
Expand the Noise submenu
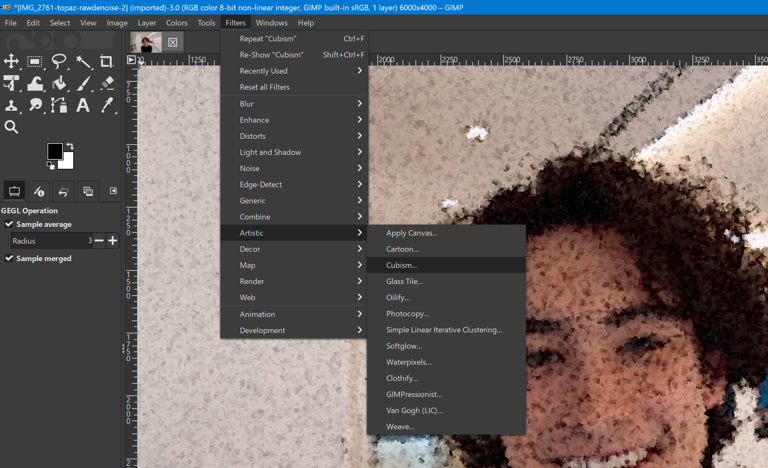coord(294,169)
